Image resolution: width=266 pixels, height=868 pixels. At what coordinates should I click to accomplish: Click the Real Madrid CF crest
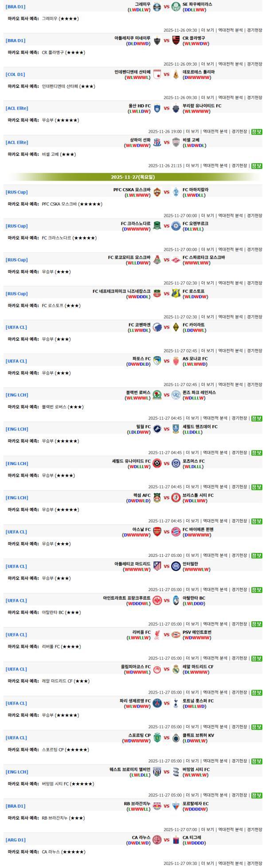[176, 669]
